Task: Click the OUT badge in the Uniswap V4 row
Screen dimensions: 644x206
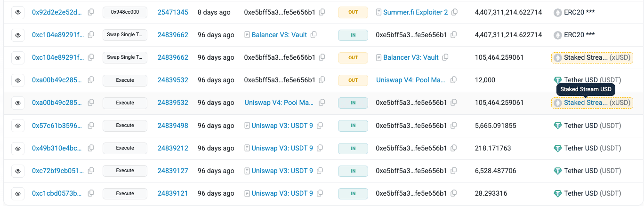Action: 353,80
